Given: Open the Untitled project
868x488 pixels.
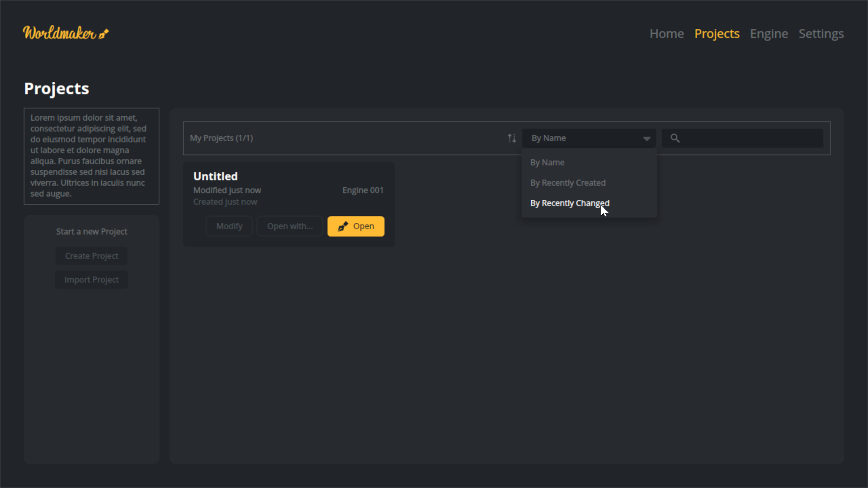Looking at the screenshot, I should click(x=356, y=226).
